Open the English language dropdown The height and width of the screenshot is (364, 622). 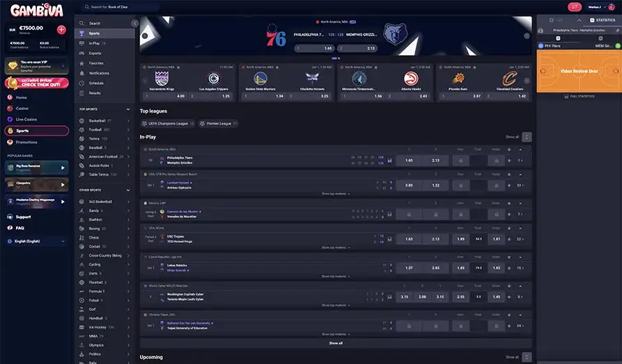[36, 241]
